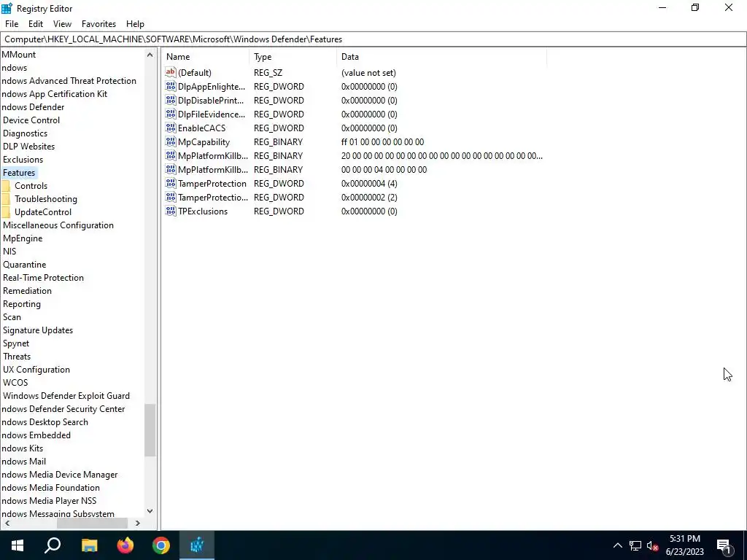This screenshot has height=560, width=747.
Task: Click the MpCapability binary value icon
Action: pos(171,141)
